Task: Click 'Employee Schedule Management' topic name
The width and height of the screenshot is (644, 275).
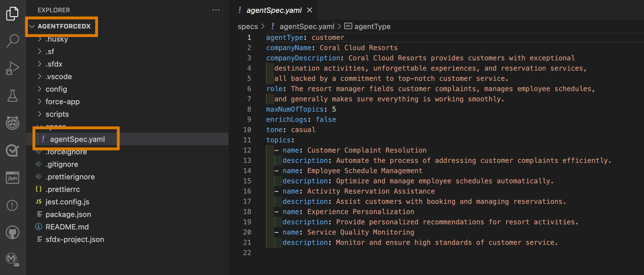Action: point(365,171)
